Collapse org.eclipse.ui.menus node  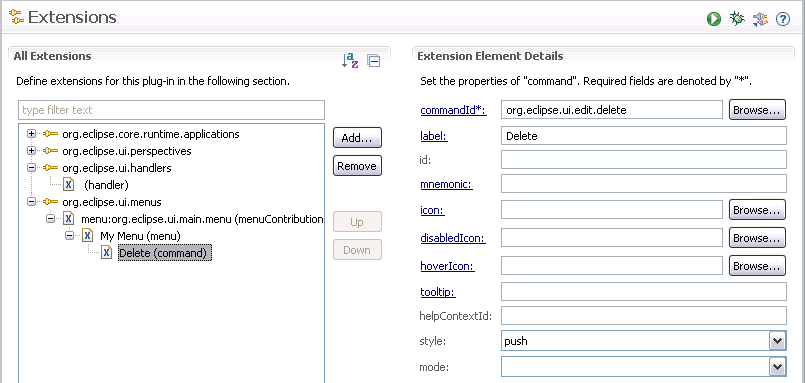31,202
